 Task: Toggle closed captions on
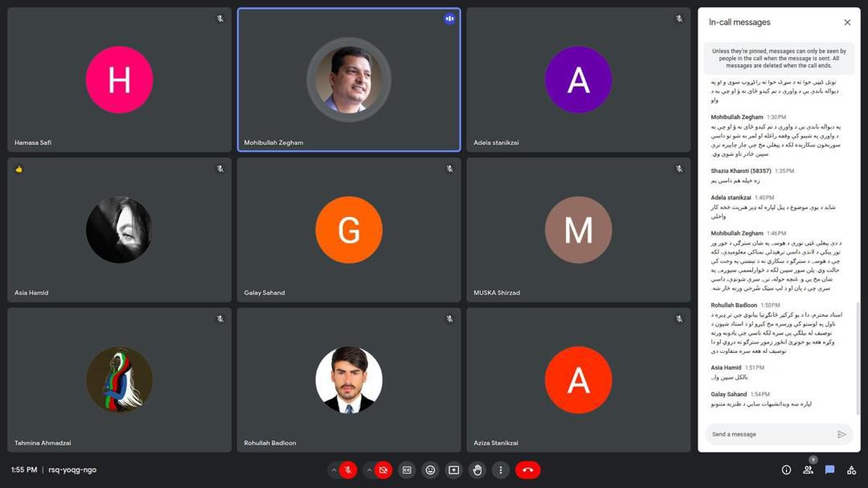pyautogui.click(x=407, y=470)
